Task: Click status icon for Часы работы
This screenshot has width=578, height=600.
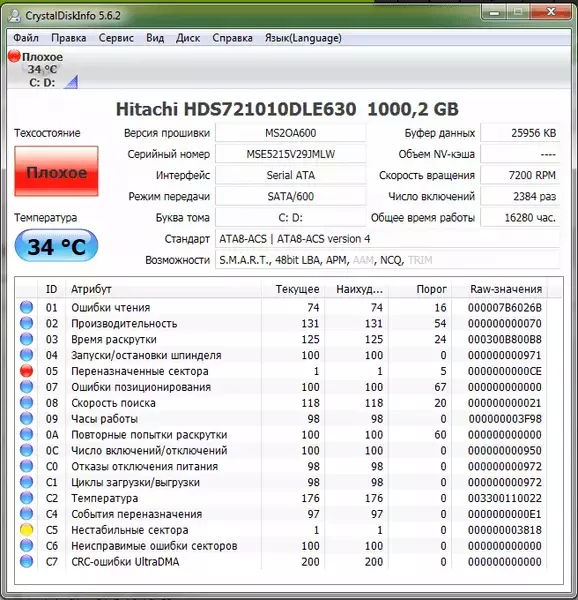Action: [26, 419]
